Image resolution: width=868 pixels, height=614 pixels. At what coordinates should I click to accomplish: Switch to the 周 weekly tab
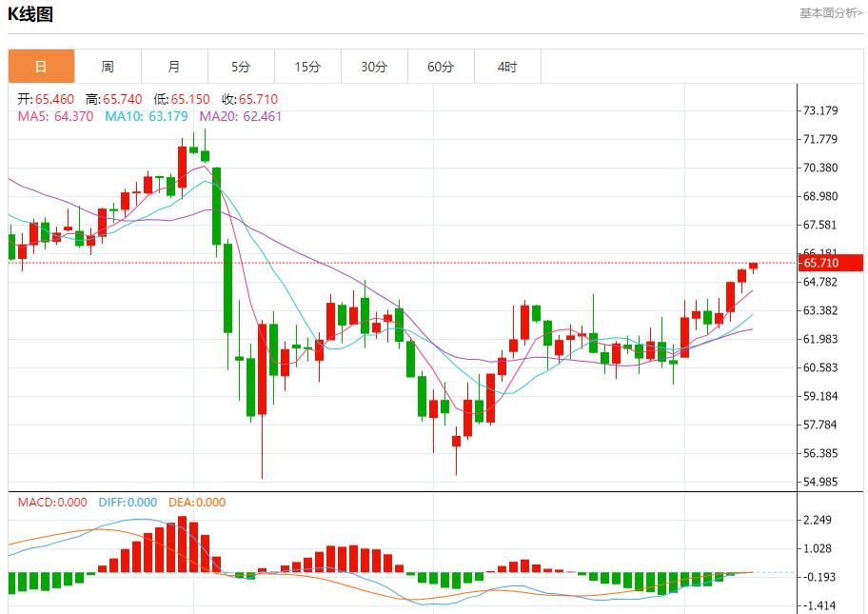[x=108, y=67]
